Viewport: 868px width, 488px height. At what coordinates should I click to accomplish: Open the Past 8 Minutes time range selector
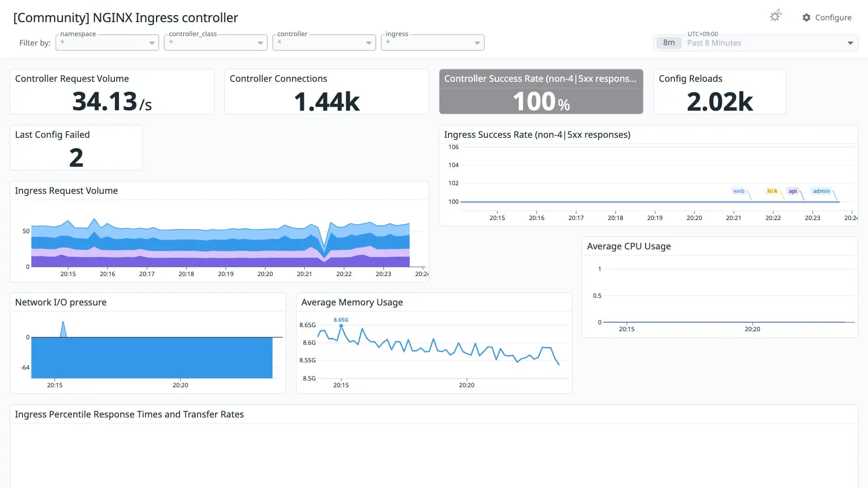click(755, 43)
